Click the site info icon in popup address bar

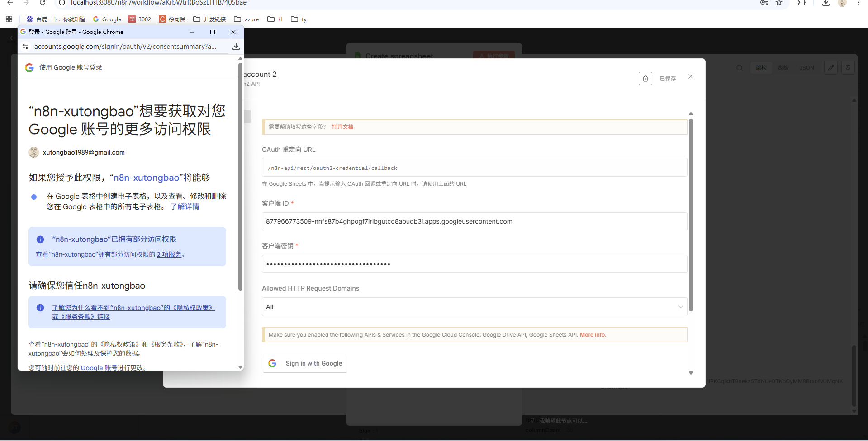click(25, 47)
